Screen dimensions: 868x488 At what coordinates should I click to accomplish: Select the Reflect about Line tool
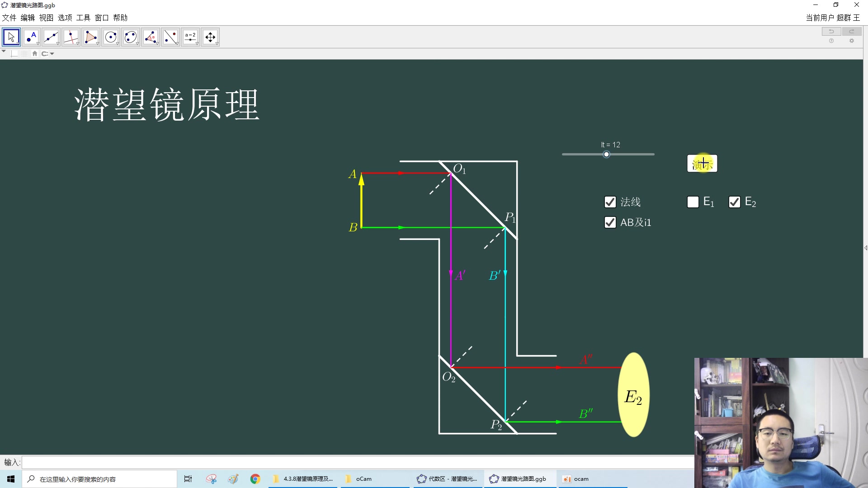click(170, 37)
